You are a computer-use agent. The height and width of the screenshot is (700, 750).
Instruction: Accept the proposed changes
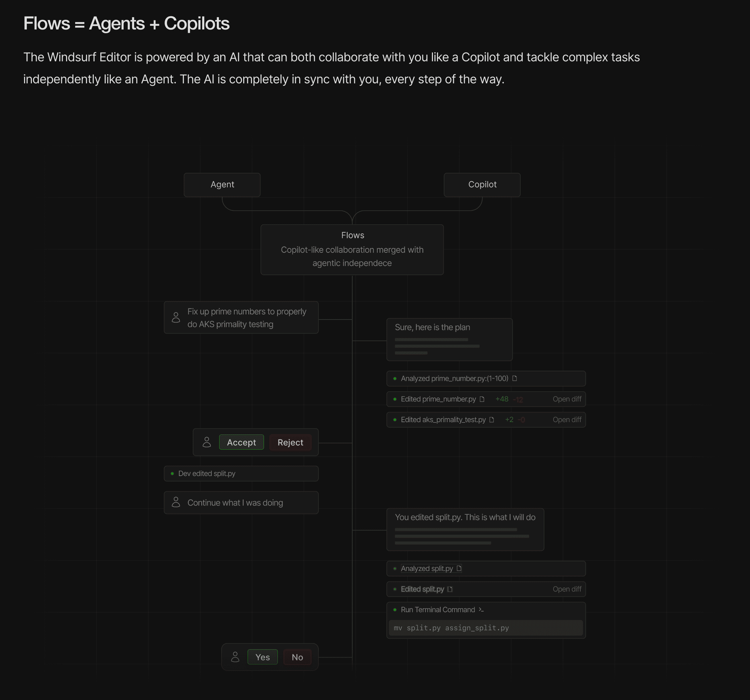click(x=242, y=442)
